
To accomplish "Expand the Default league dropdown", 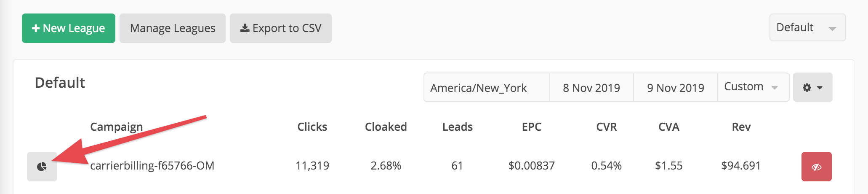I will tap(807, 27).
